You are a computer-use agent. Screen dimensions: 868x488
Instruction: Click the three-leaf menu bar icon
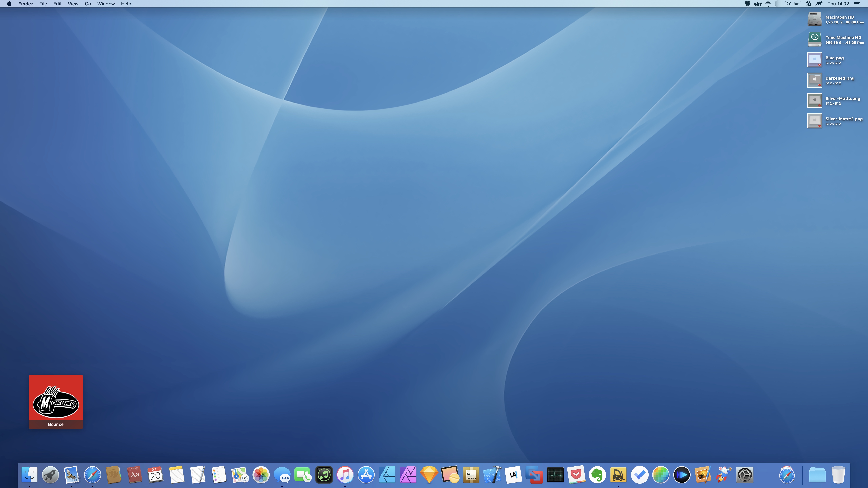[x=758, y=4]
